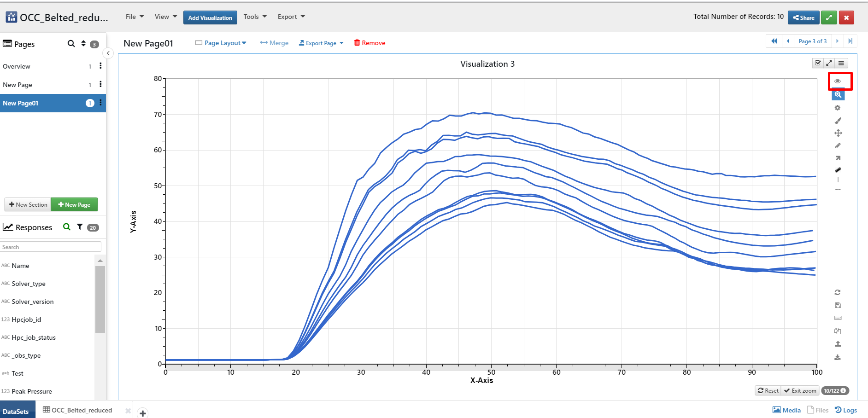868x418 pixels.
Task: Open the File menu
Action: point(135,17)
